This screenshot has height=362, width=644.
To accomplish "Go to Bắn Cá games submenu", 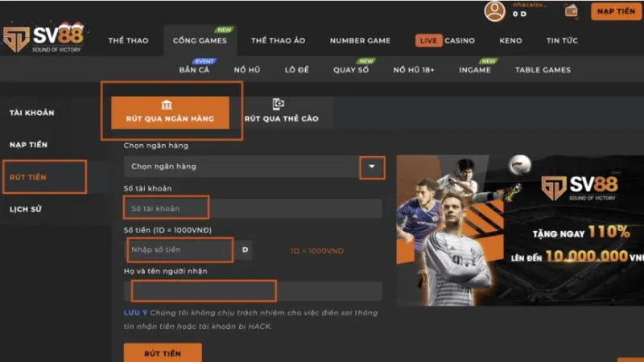I will pos(194,70).
